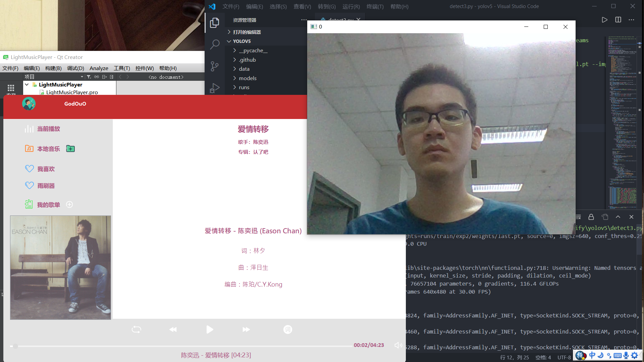Click IME microphone voice input icon
The image size is (644, 362).
pyautogui.click(x=626, y=355)
